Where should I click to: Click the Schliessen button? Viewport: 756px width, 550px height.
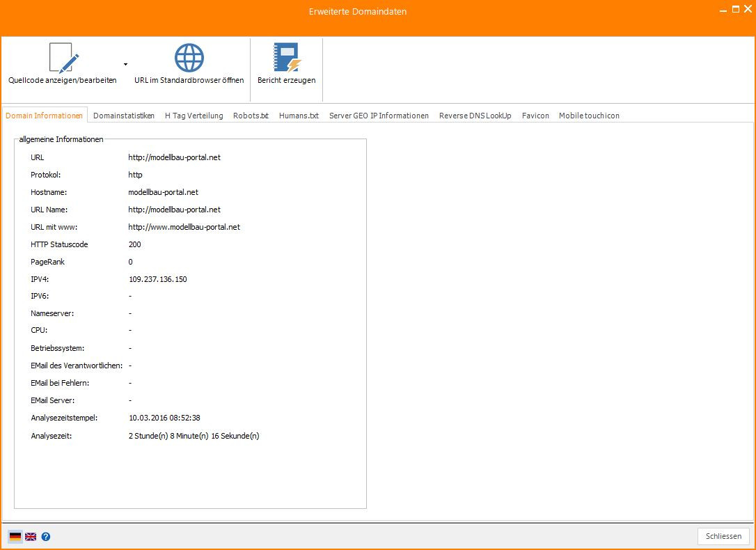[724, 536]
